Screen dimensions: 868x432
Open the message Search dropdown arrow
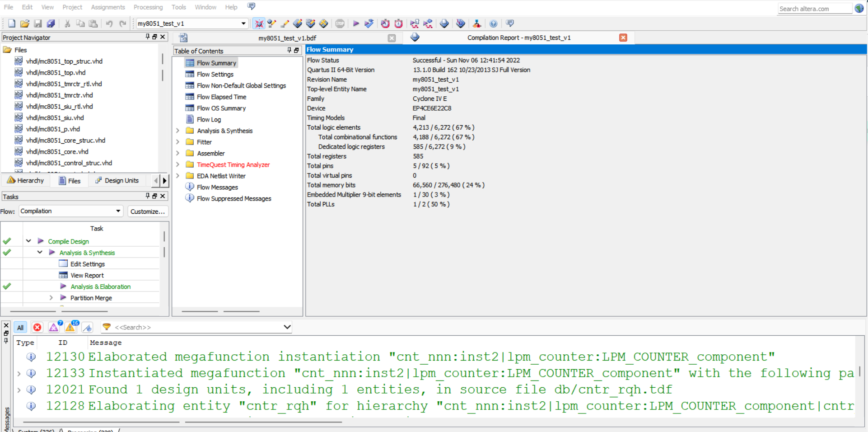point(287,327)
